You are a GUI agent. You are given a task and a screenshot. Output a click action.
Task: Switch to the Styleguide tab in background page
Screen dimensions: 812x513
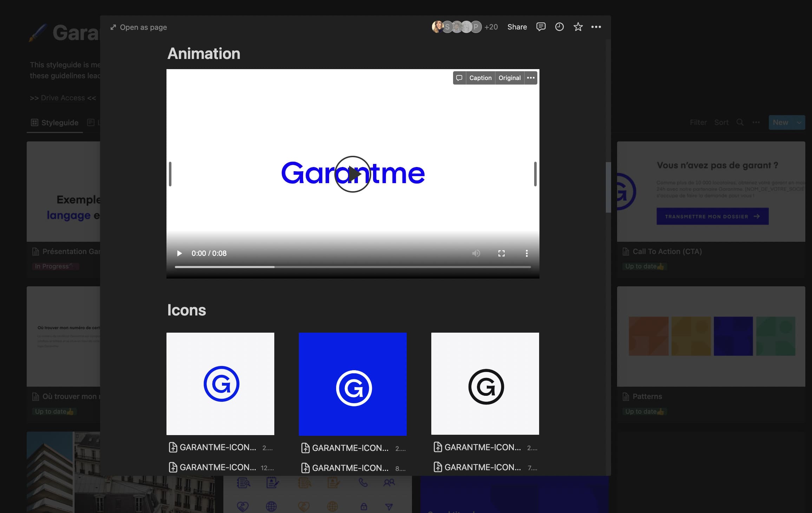coord(55,122)
